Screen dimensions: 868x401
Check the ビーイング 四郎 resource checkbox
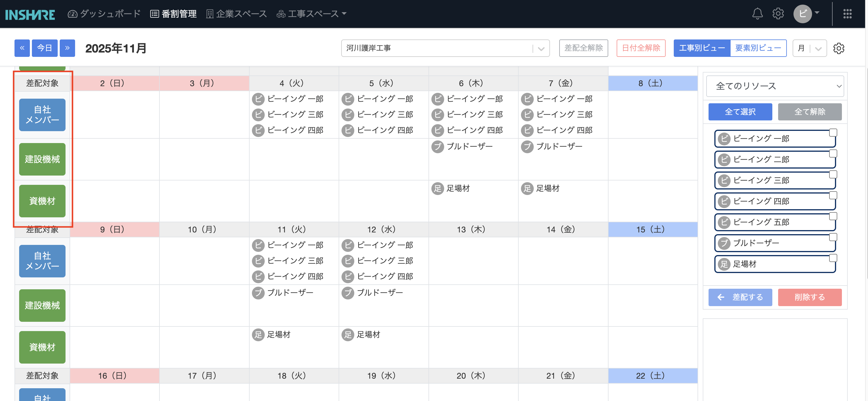833,195
